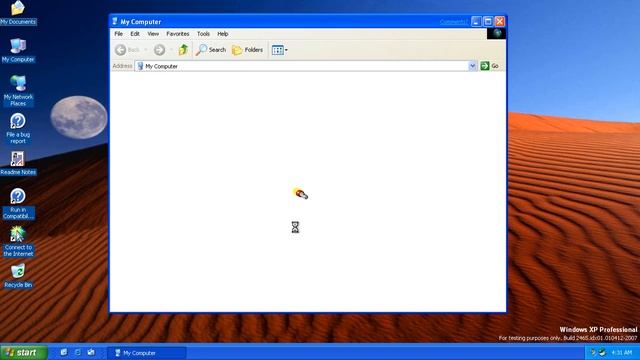Open the Help menu
640x360 pixels.
(222, 34)
